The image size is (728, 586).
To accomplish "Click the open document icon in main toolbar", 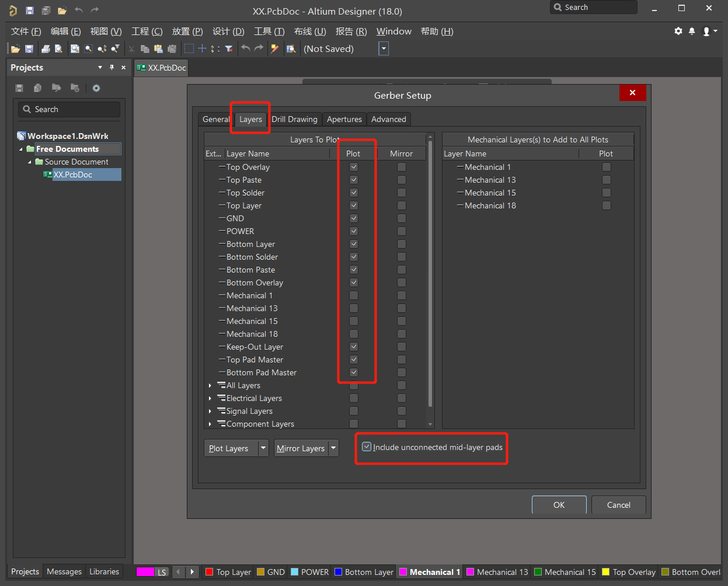I will point(15,49).
